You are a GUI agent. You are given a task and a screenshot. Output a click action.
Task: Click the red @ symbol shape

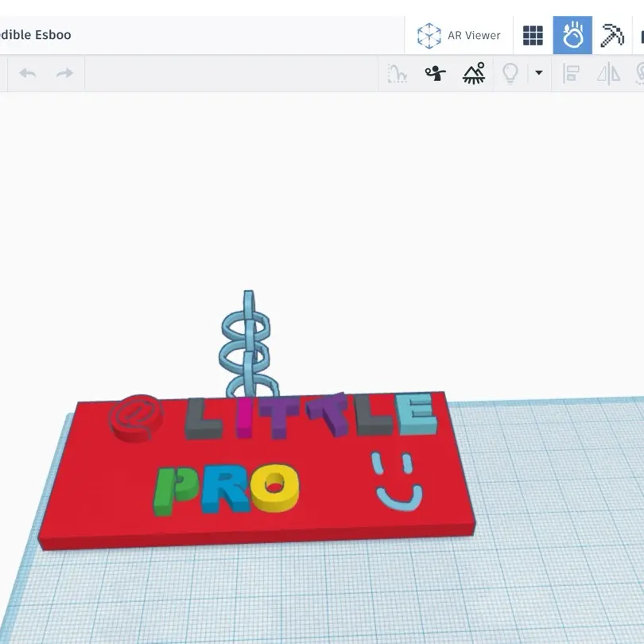point(135,418)
